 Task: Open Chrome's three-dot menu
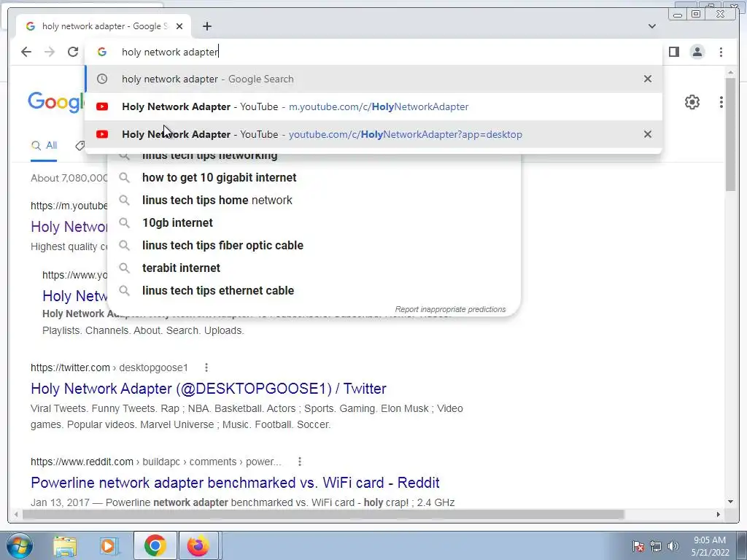tap(721, 52)
